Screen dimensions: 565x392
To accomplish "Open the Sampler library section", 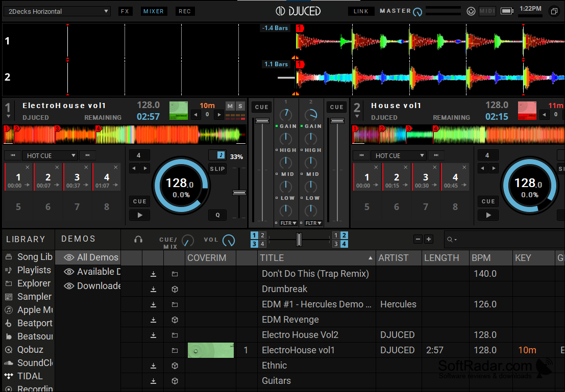I will [x=28, y=297].
